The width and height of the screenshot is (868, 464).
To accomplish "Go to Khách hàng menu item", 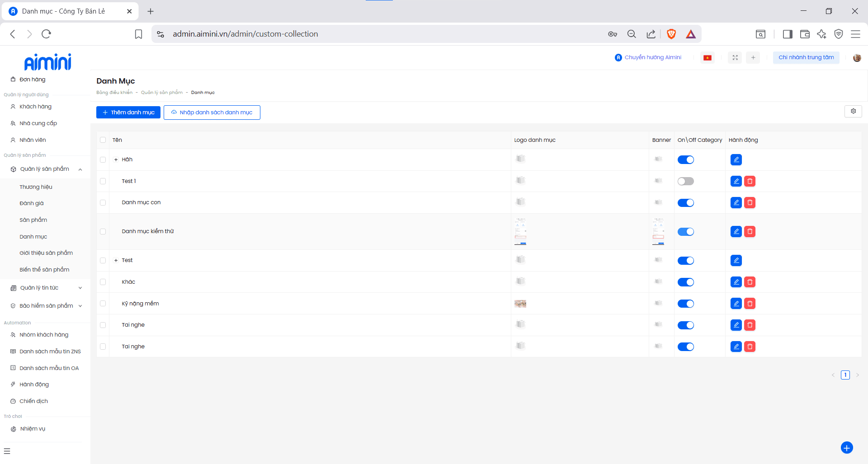I will coord(35,107).
